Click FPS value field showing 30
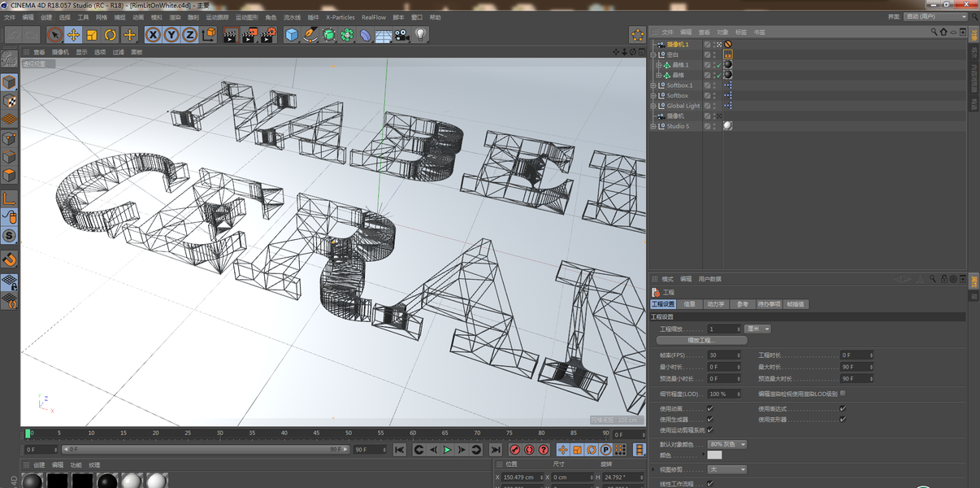Screen dimensions: 980x488 click(x=724, y=355)
